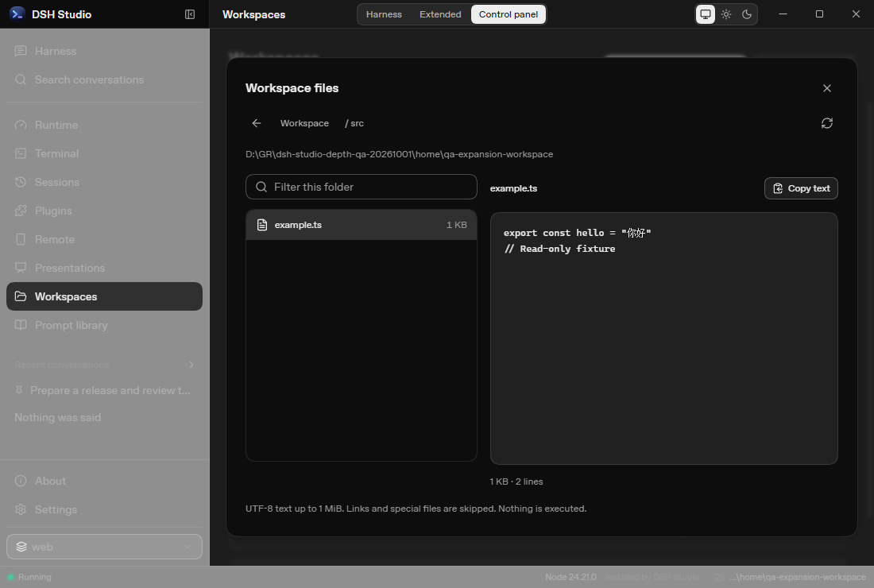The image size is (874, 588).
Task: Open 'Nothing was said' conversation
Action: click(105, 417)
